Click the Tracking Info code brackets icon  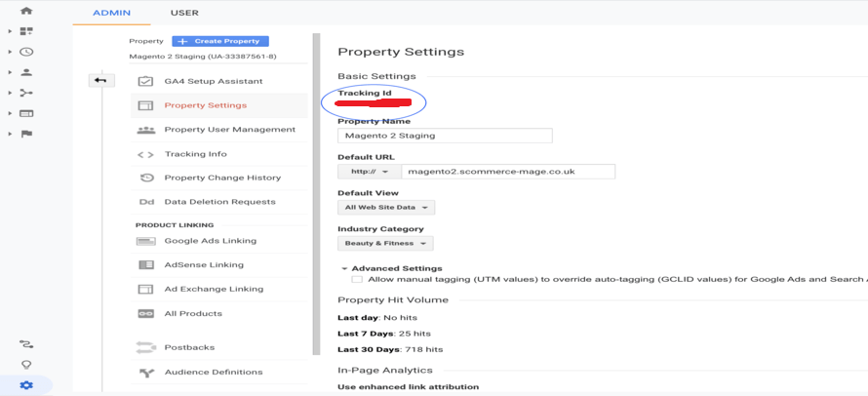pos(145,154)
